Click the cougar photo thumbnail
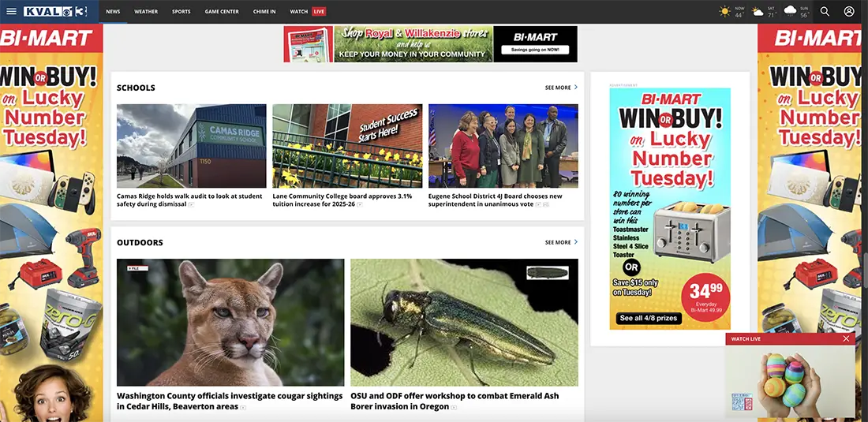The image size is (868, 422). [230, 323]
